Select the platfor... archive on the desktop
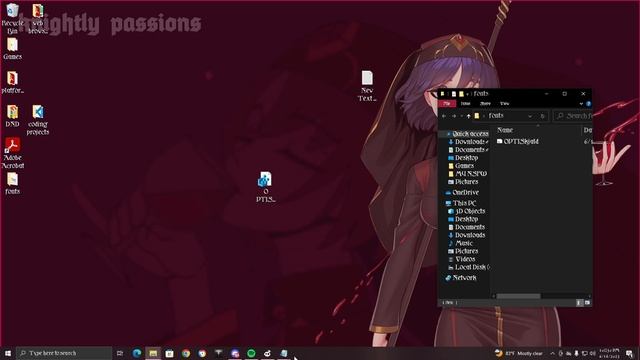640x360 pixels. tap(12, 82)
